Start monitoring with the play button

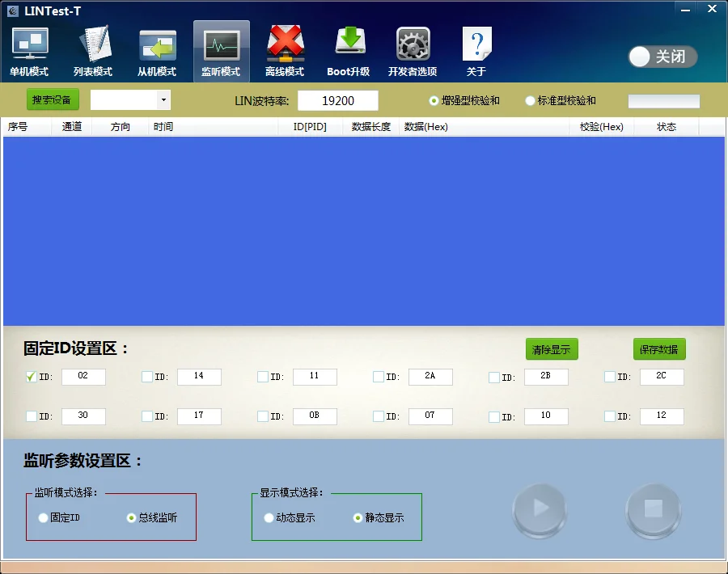coord(540,510)
